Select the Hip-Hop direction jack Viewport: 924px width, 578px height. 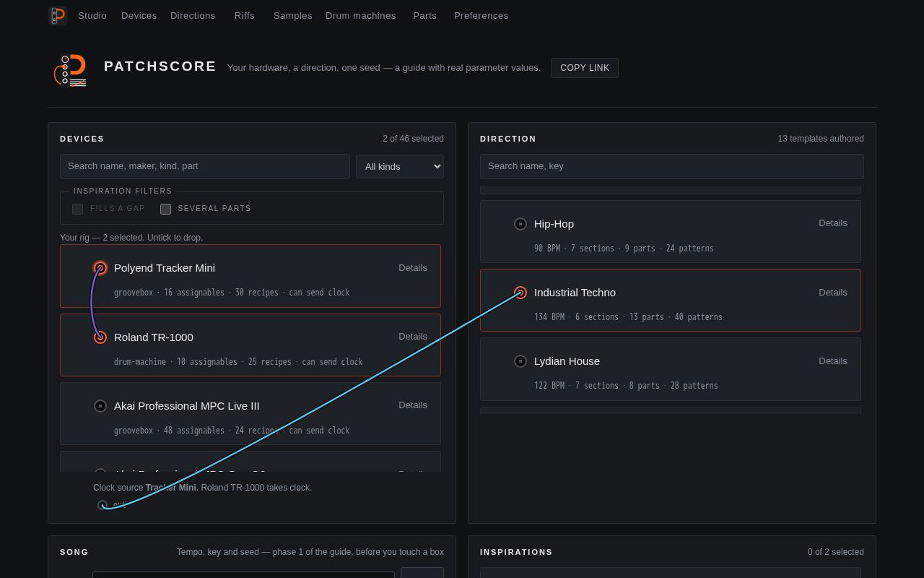point(520,224)
